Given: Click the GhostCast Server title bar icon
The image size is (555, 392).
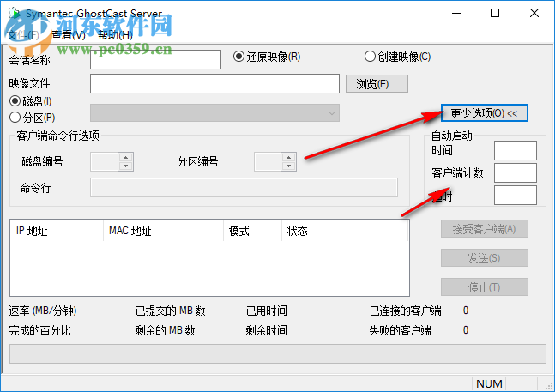Looking at the screenshot, I should 15,14.
